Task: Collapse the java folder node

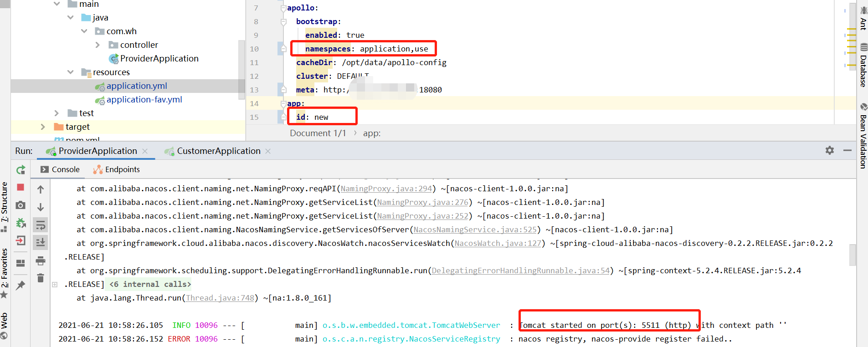Action: [71, 18]
